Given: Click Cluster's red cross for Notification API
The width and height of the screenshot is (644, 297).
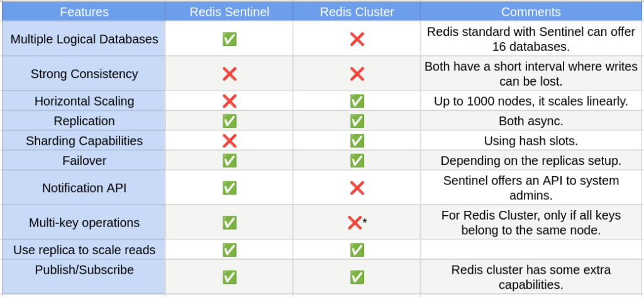Looking at the screenshot, I should pyautogui.click(x=357, y=188).
